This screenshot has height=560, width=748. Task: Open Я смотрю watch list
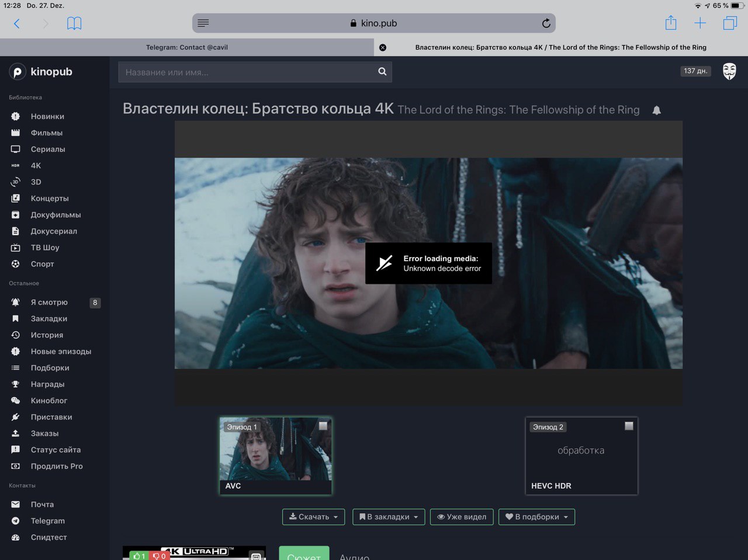coord(49,302)
